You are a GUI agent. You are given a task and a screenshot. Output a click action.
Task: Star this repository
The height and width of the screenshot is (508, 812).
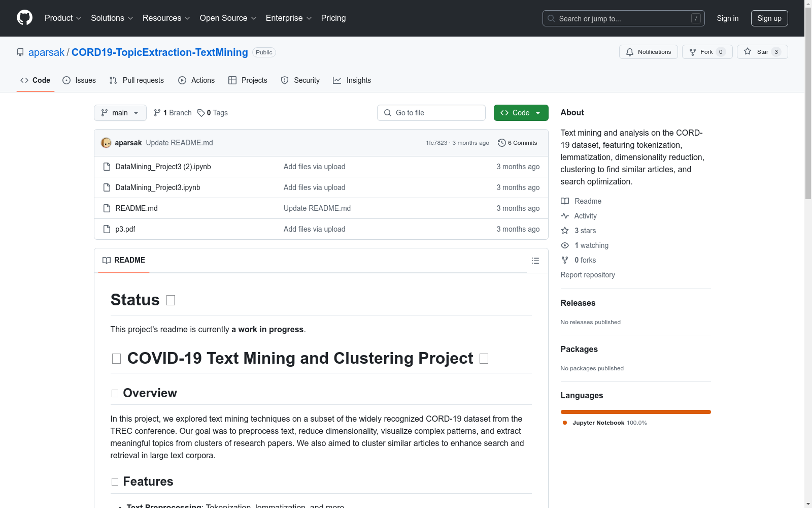(x=762, y=52)
